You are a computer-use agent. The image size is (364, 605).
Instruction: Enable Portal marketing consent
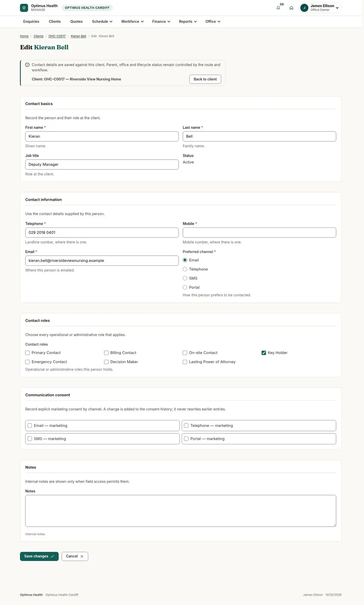pos(186,439)
